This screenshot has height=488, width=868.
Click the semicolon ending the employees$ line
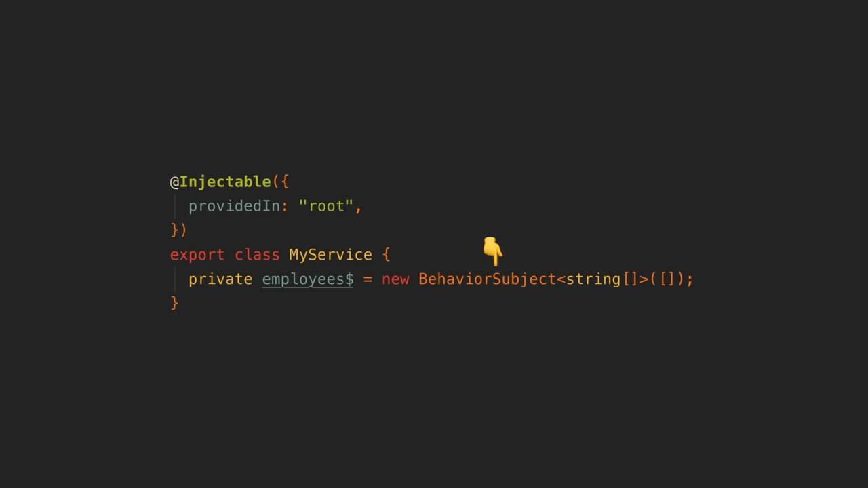(x=690, y=281)
